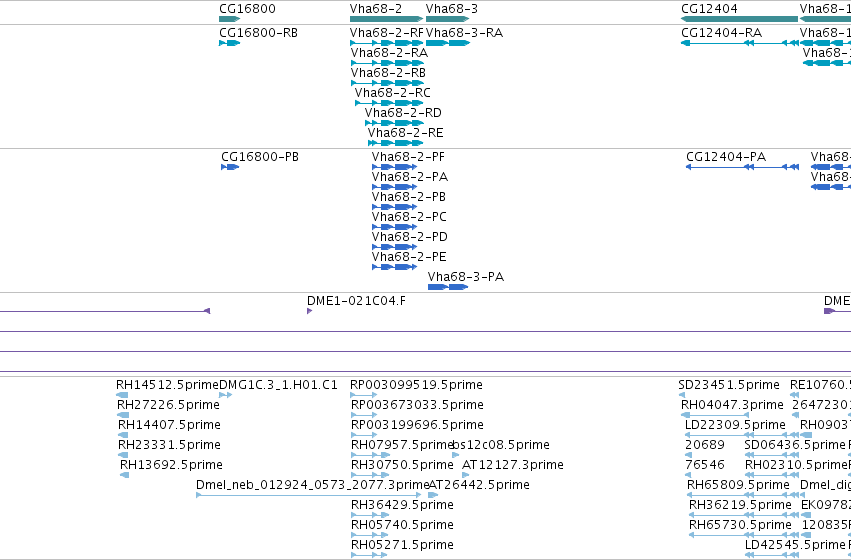
Task: Select protein CG16800-PB label
Action: [259, 157]
